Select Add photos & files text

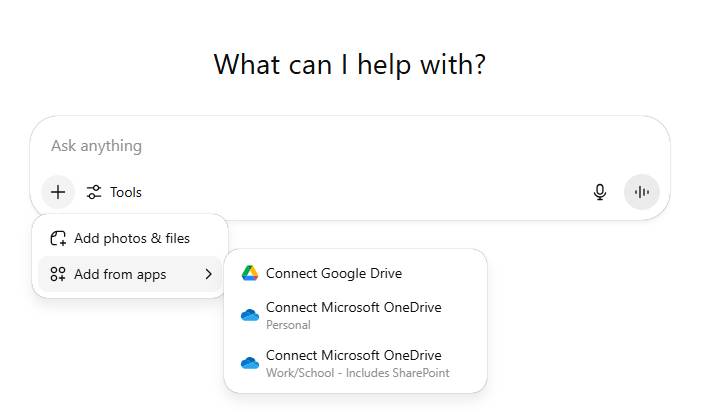tap(132, 238)
